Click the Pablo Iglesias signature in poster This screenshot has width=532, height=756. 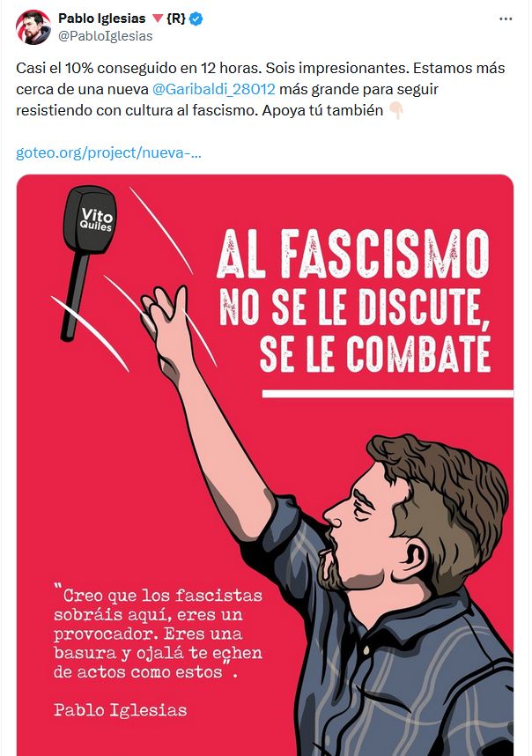(x=120, y=709)
